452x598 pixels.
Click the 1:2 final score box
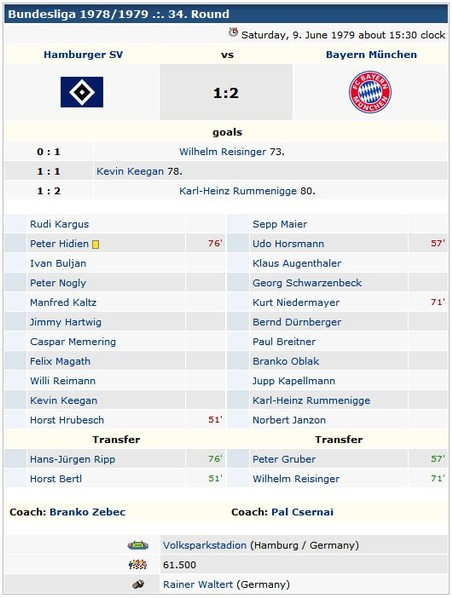(x=226, y=92)
